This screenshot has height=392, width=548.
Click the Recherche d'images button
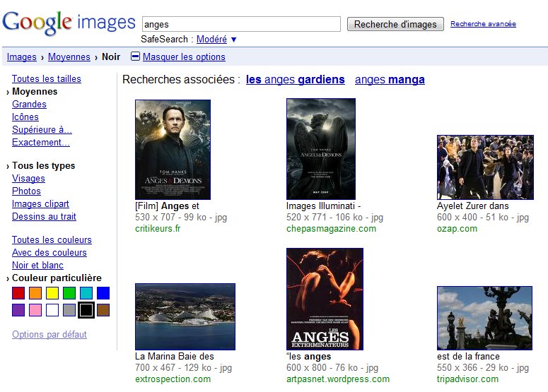[x=395, y=24]
